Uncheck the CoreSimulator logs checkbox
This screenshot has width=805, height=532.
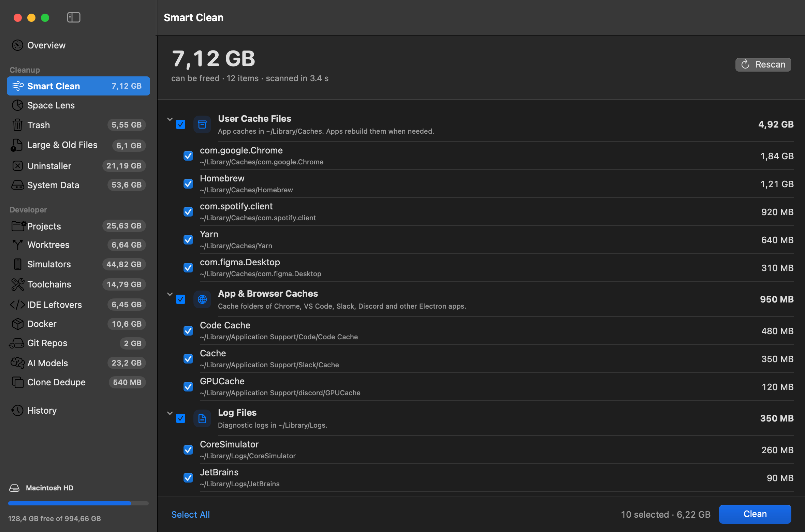point(188,450)
